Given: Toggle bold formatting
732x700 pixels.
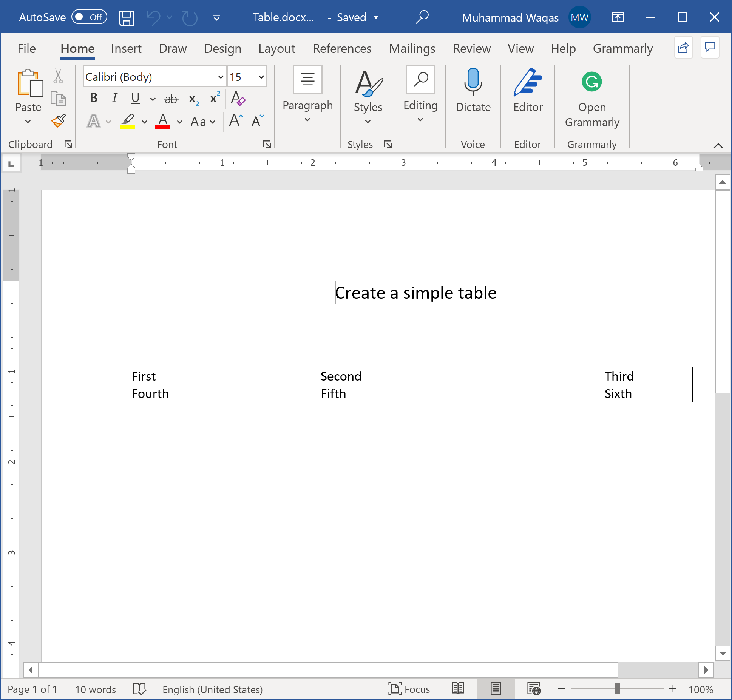Looking at the screenshot, I should (94, 99).
